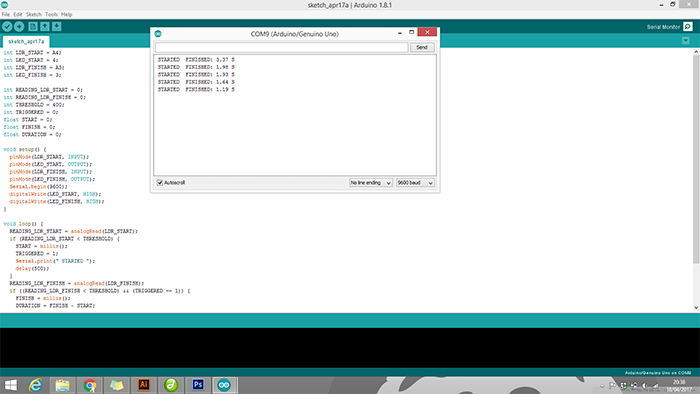700x394 pixels.
Task: Maximize the COM9 serial monitor window
Action: (412, 33)
